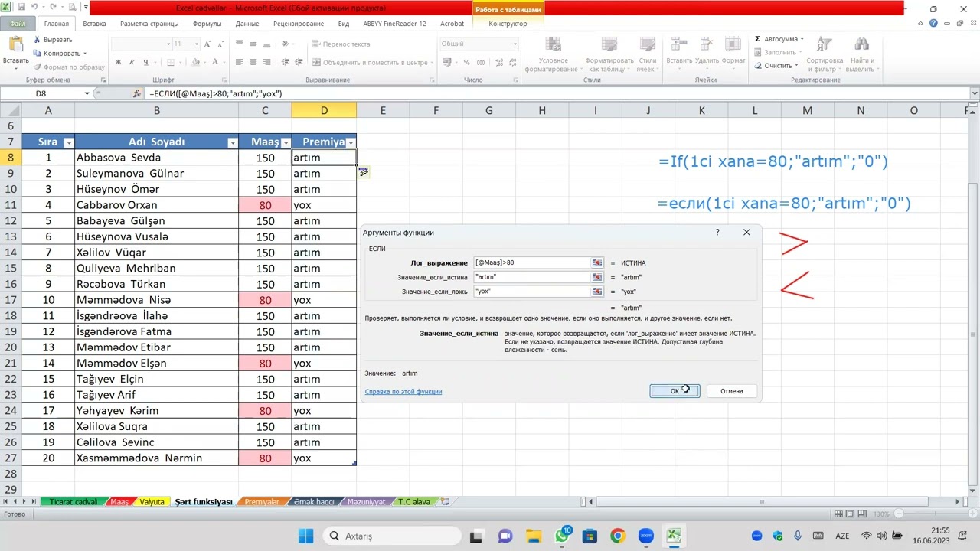Open Google Chrome from the taskbar

[617, 536]
